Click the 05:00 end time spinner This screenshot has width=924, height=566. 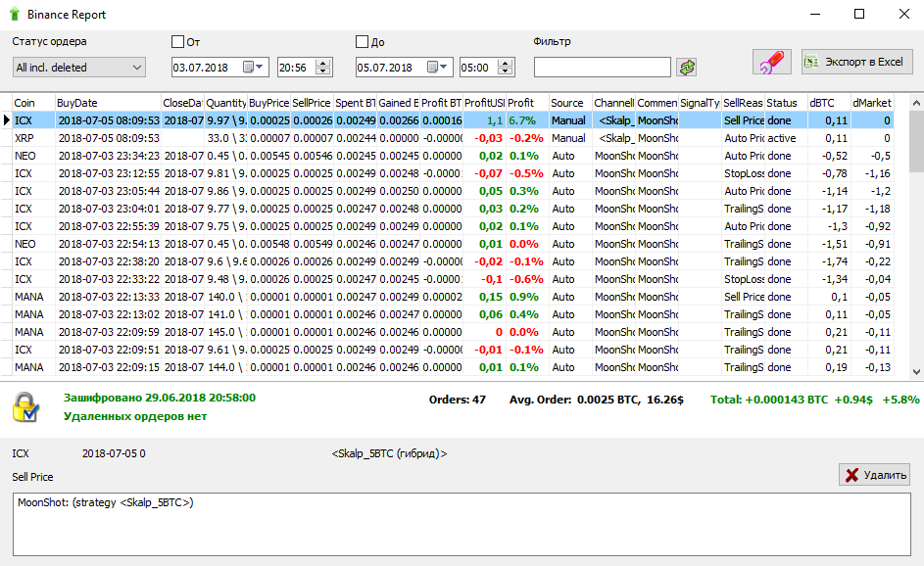505,68
